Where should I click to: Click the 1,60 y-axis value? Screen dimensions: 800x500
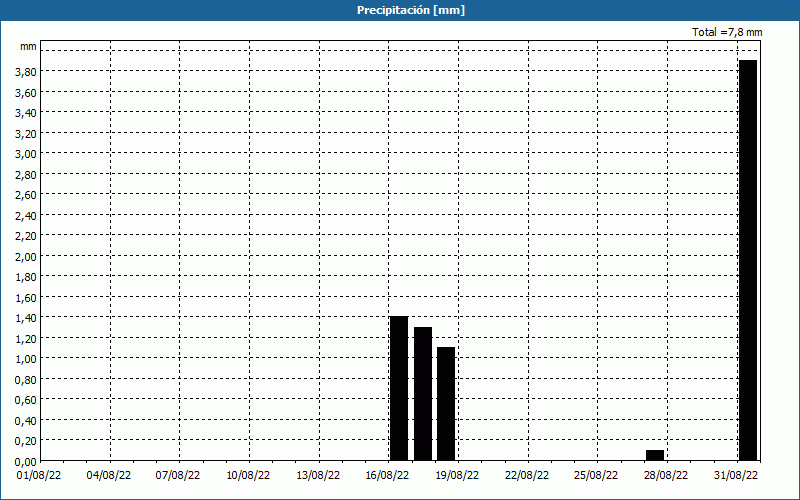tap(26, 298)
